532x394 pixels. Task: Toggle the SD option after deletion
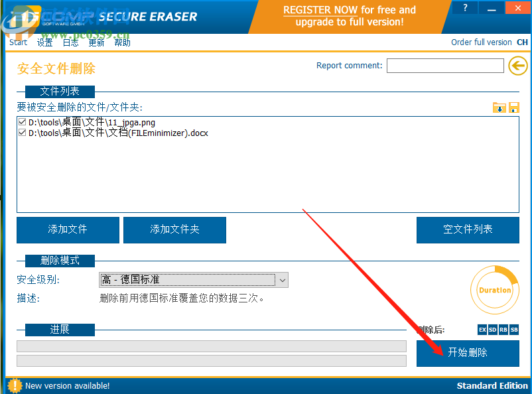[492, 330]
